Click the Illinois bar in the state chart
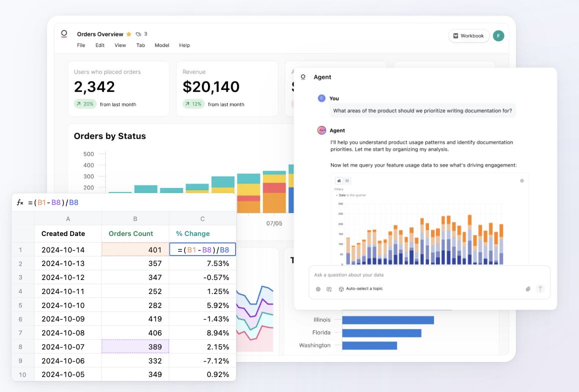 (x=388, y=320)
